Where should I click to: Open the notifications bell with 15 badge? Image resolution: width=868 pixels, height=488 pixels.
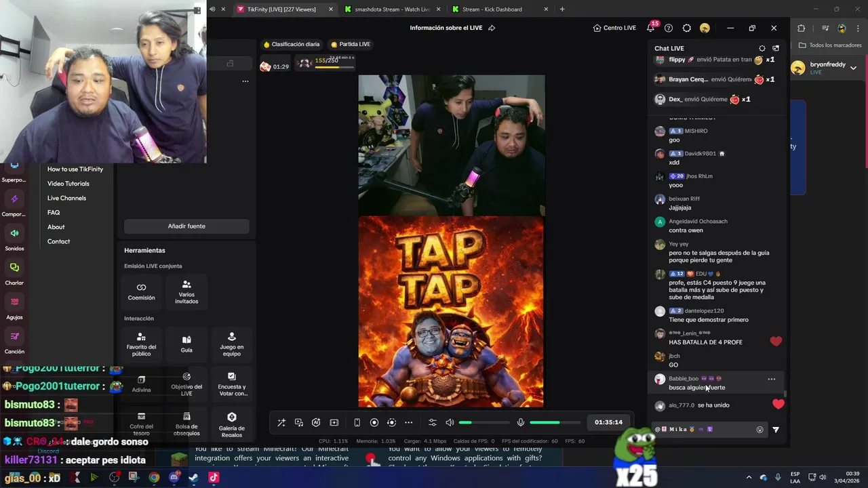pos(652,27)
